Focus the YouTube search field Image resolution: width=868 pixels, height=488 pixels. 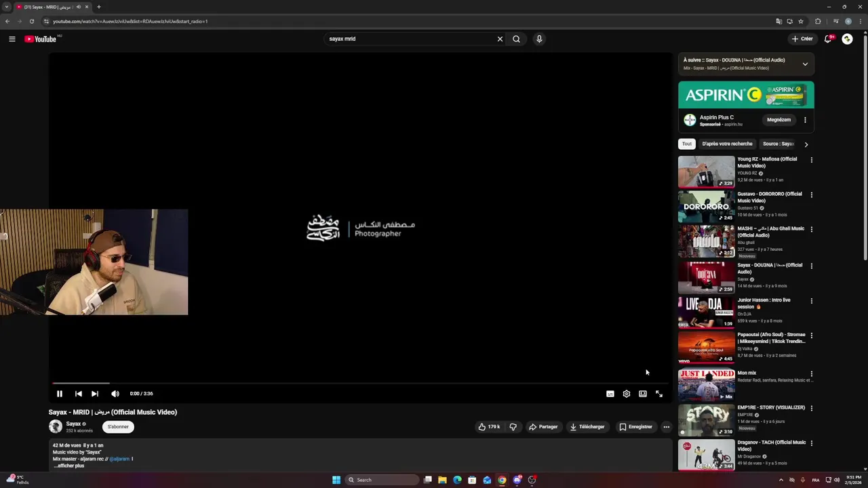(410, 39)
